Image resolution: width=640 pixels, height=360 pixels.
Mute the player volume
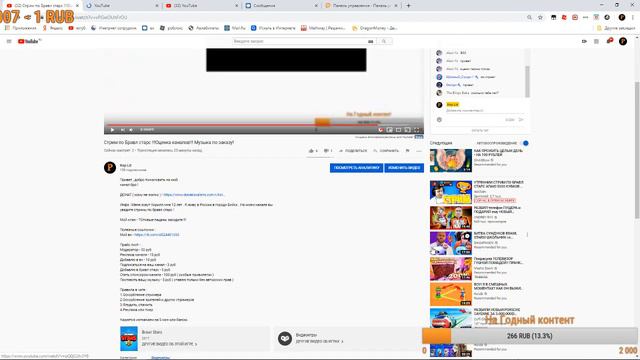(131, 130)
